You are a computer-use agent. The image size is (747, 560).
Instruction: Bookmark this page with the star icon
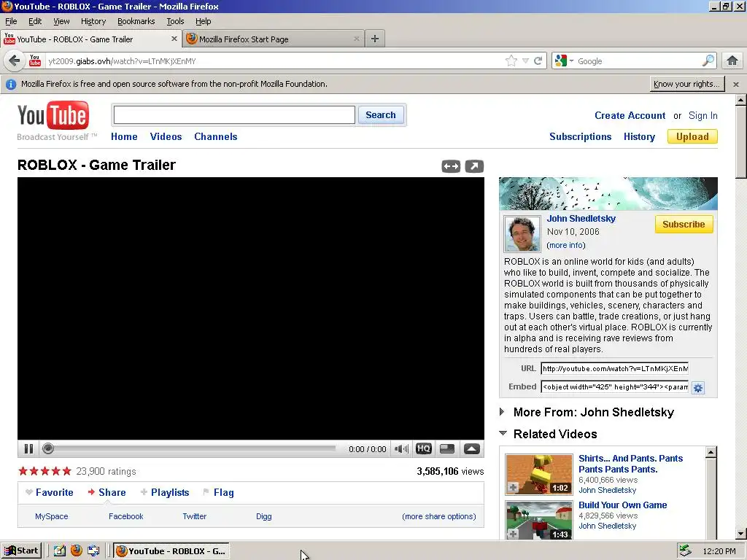click(511, 61)
